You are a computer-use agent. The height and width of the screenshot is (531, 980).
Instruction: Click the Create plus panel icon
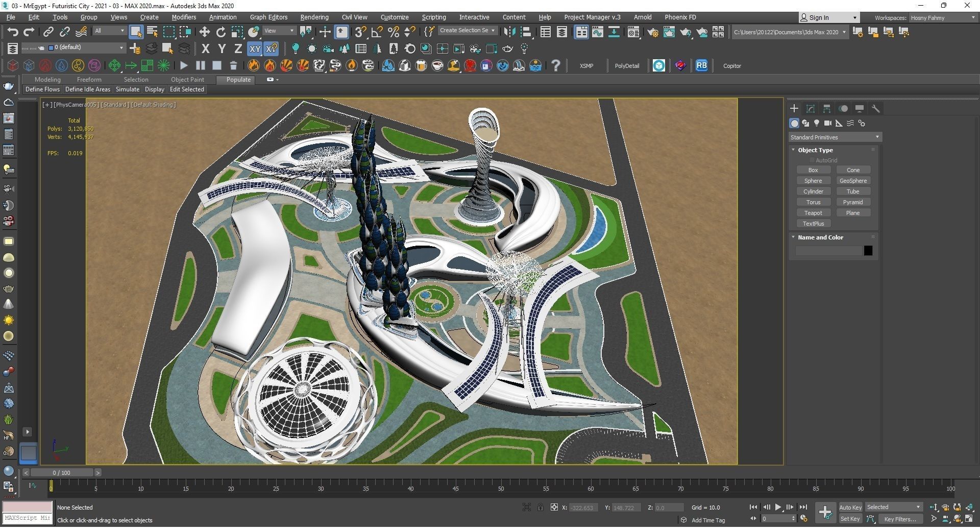pos(794,109)
